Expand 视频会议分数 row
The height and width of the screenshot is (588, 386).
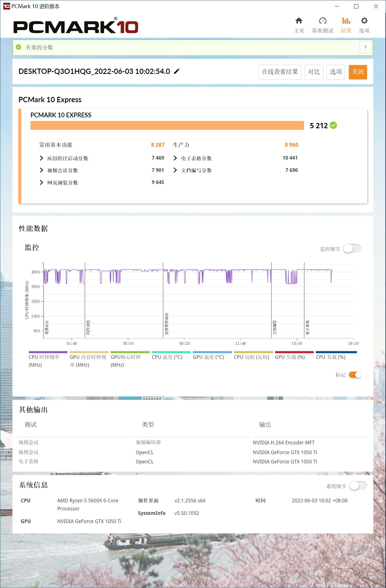[x=41, y=170]
